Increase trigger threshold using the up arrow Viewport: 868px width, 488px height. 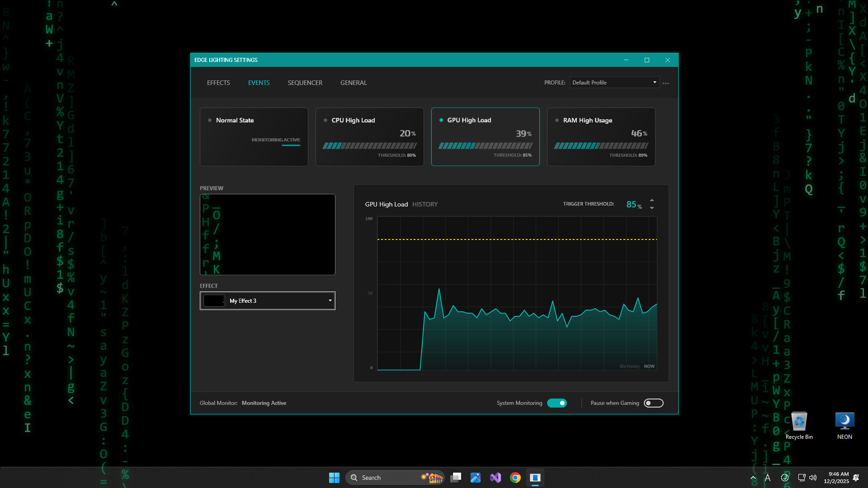click(x=651, y=201)
